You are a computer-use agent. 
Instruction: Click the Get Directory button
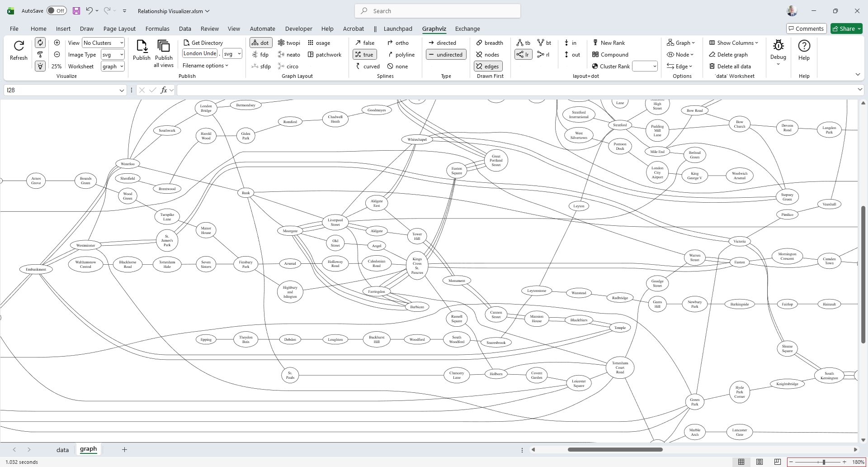pos(203,43)
